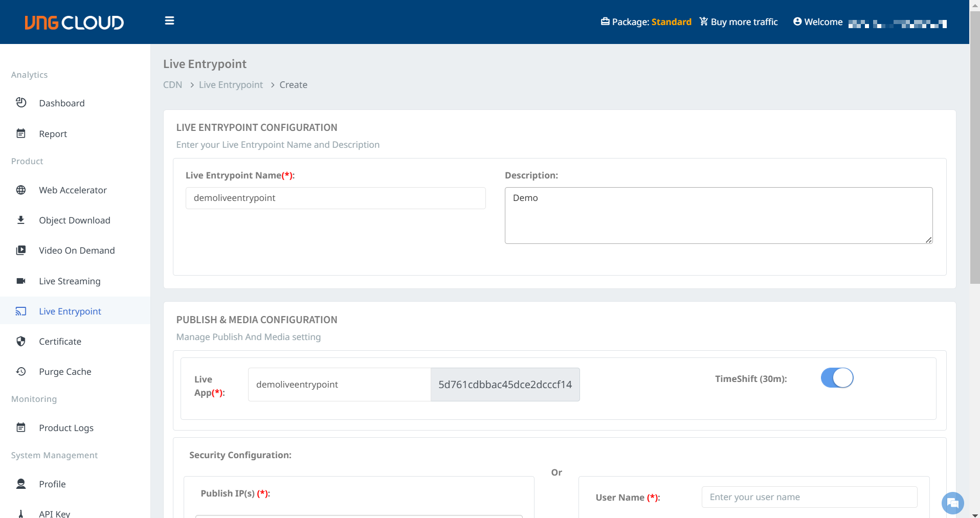
Task: Click the User Name input field
Action: pos(809,497)
